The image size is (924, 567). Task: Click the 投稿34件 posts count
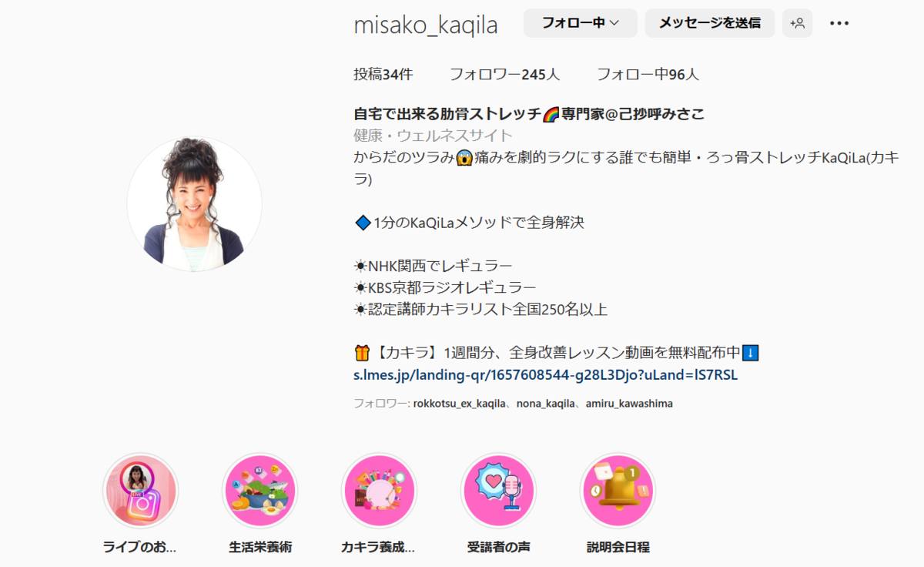tap(383, 75)
